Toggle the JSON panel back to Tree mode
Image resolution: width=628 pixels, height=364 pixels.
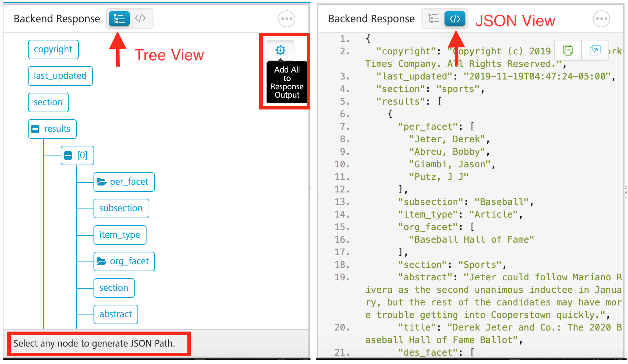tap(433, 19)
